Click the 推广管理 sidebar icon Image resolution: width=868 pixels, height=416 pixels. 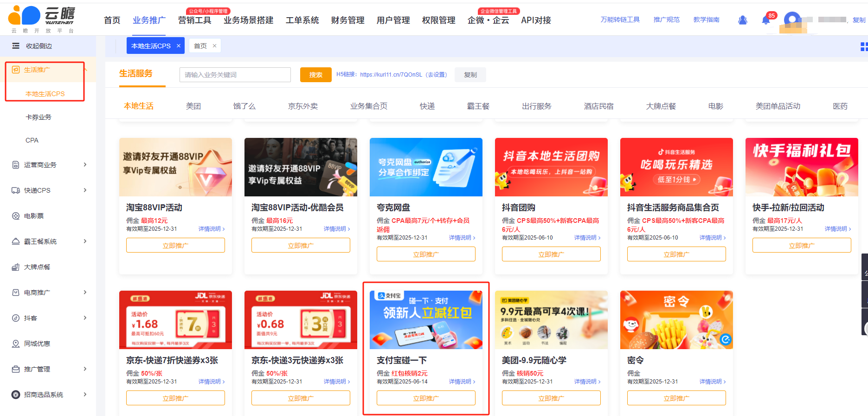pyautogui.click(x=15, y=369)
